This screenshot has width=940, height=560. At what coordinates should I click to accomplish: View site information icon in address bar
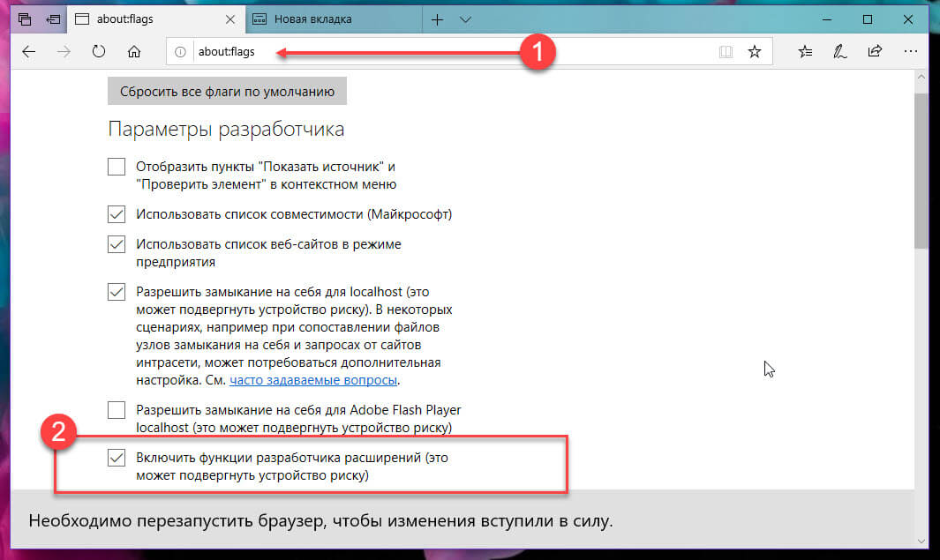tap(179, 51)
